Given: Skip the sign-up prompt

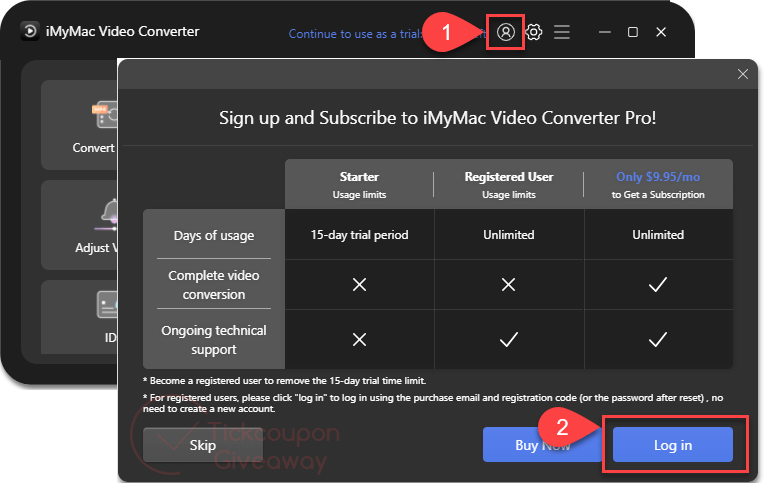Looking at the screenshot, I should click(203, 444).
